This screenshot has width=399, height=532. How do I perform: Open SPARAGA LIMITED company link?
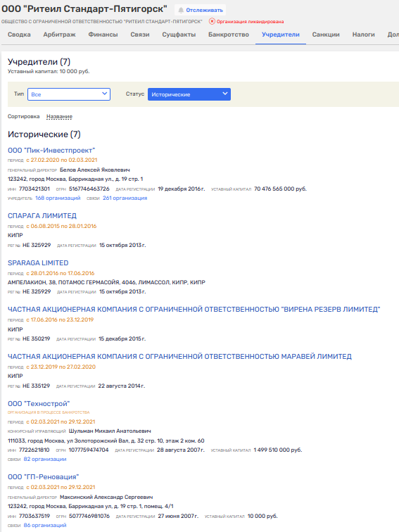click(x=38, y=263)
